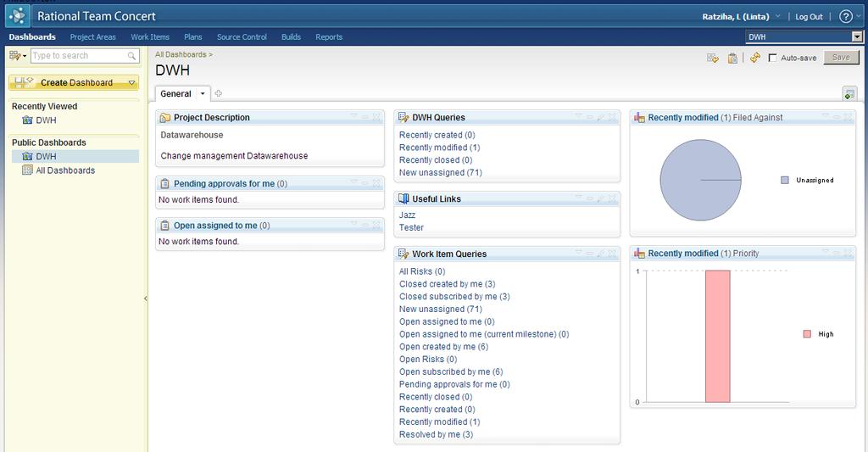Open the help question mark icon
Image resolution: width=868 pixels, height=452 pixels.
[845, 17]
